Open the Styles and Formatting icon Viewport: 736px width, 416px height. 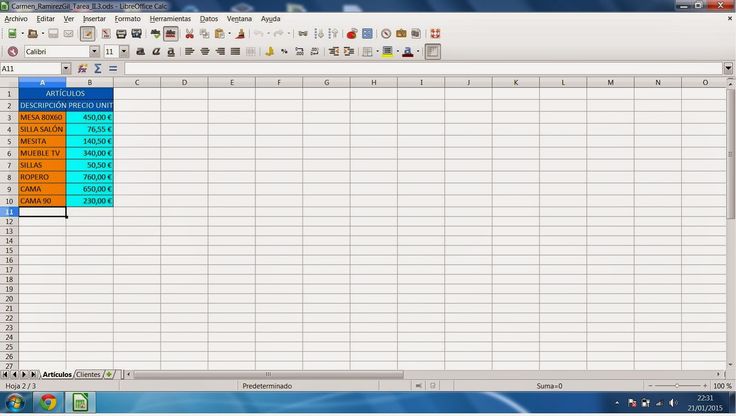tap(13, 52)
